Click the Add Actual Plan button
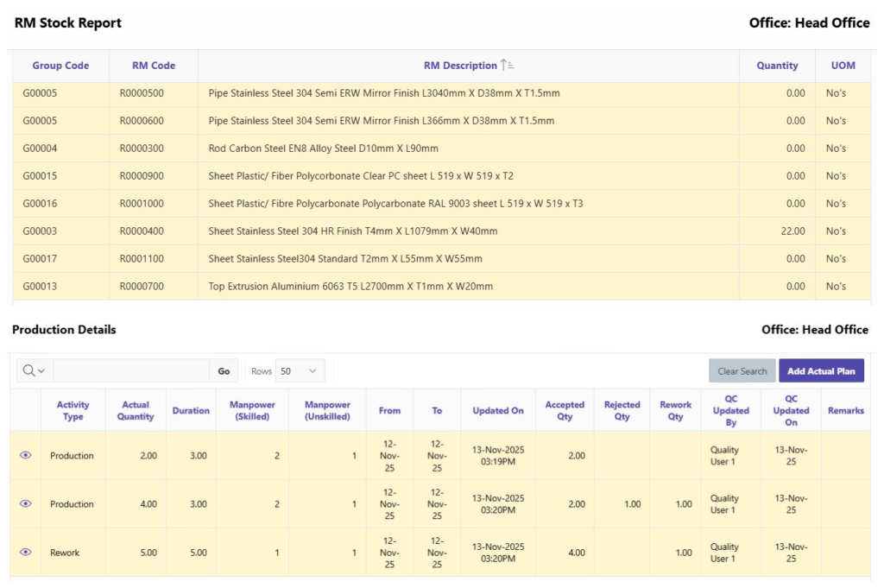 820,371
